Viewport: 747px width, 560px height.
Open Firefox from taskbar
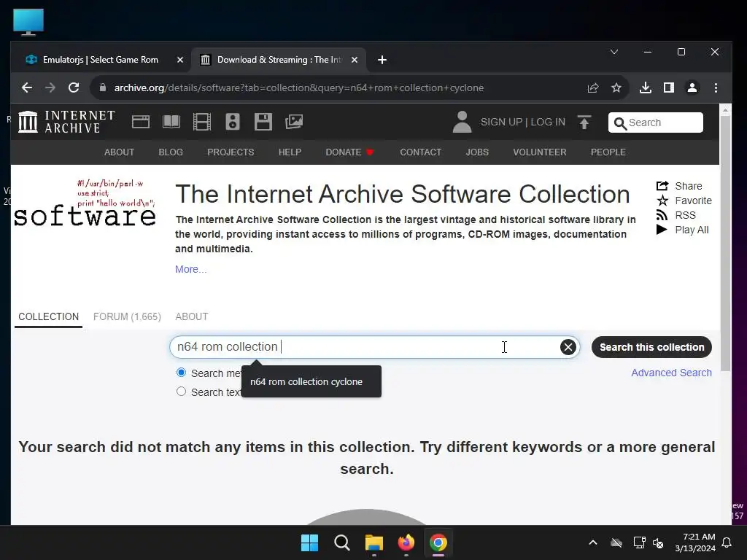click(406, 542)
